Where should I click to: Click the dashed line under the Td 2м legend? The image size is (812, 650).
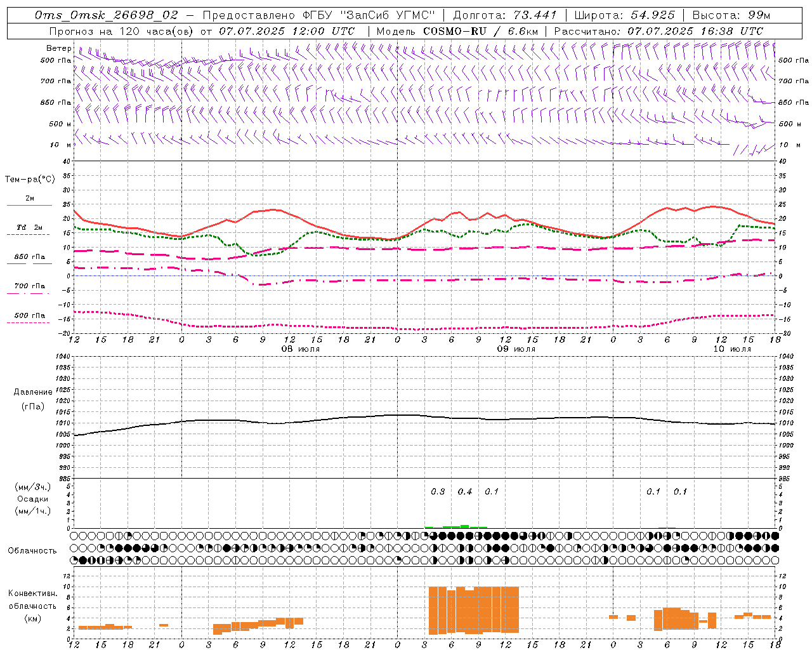28,235
